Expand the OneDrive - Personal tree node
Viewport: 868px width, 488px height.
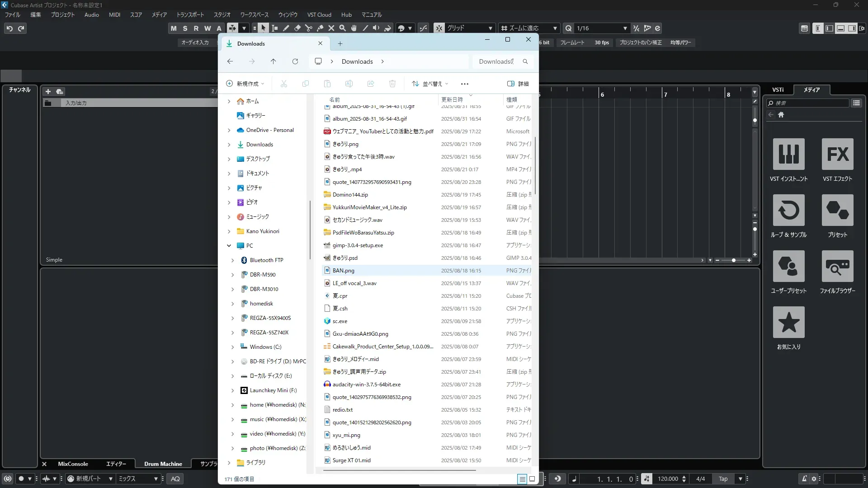(229, 130)
